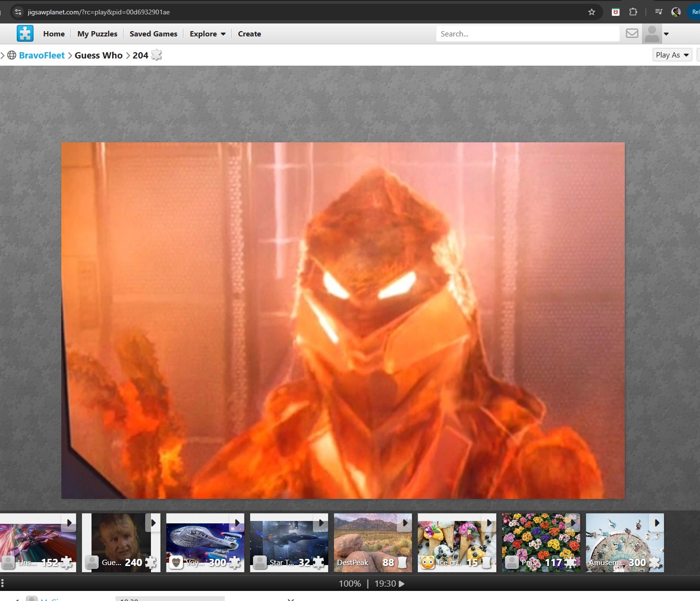
Task: Open the flowers 117-piece puzzle thumbnail
Action: 541,543
